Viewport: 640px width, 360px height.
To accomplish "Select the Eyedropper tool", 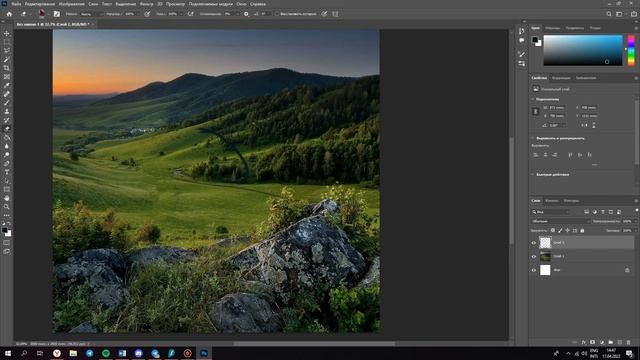I will 7,85.
